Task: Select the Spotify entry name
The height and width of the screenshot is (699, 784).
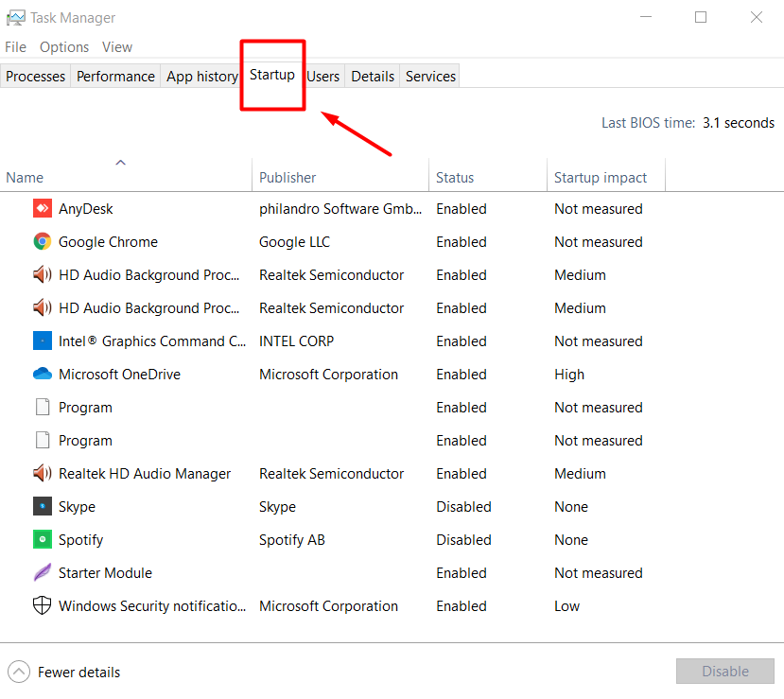Action: click(x=80, y=539)
